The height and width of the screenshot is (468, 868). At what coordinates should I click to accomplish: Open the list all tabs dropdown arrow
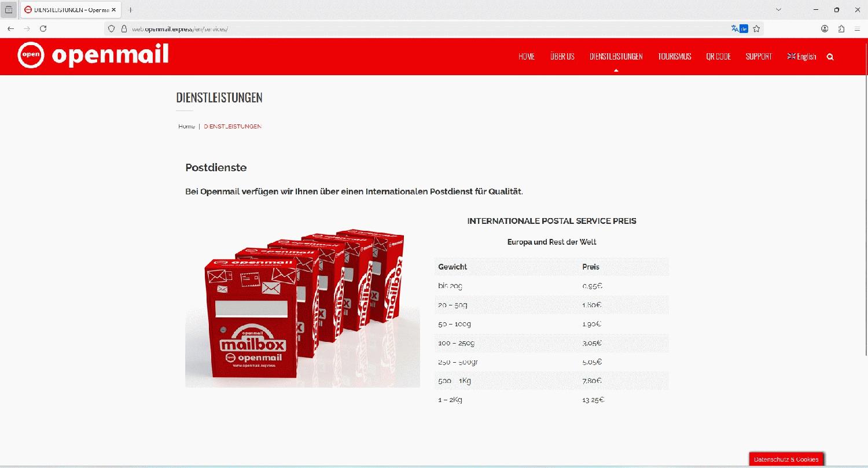pos(778,10)
